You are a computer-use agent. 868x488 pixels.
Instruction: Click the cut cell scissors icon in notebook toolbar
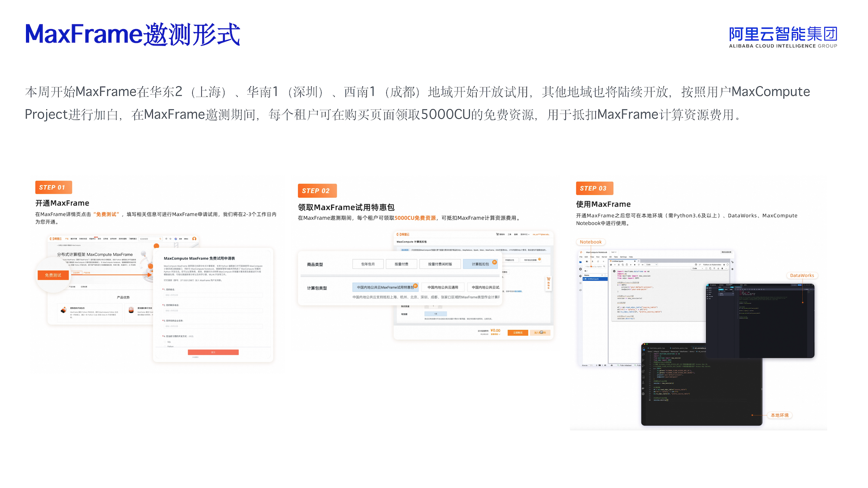point(619,265)
